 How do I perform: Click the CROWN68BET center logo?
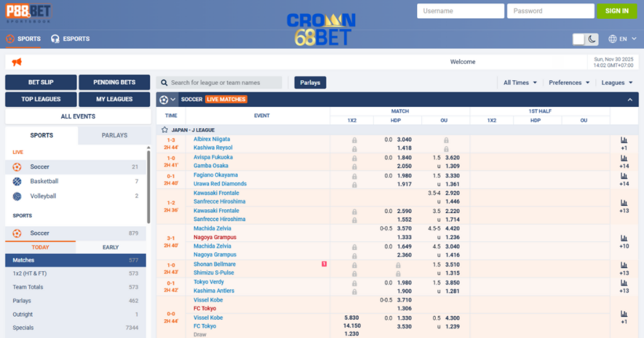(x=321, y=29)
